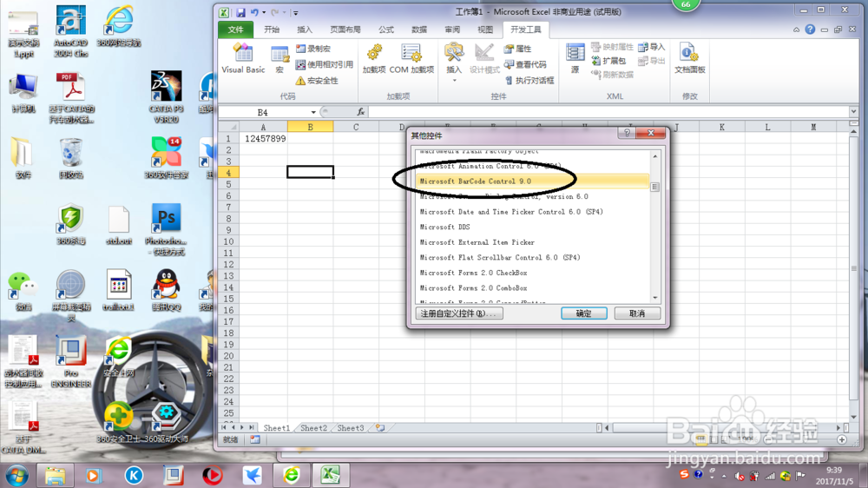Select Microsoft BarCode Control 9.0
Image resolution: width=868 pixels, height=488 pixels.
533,181
